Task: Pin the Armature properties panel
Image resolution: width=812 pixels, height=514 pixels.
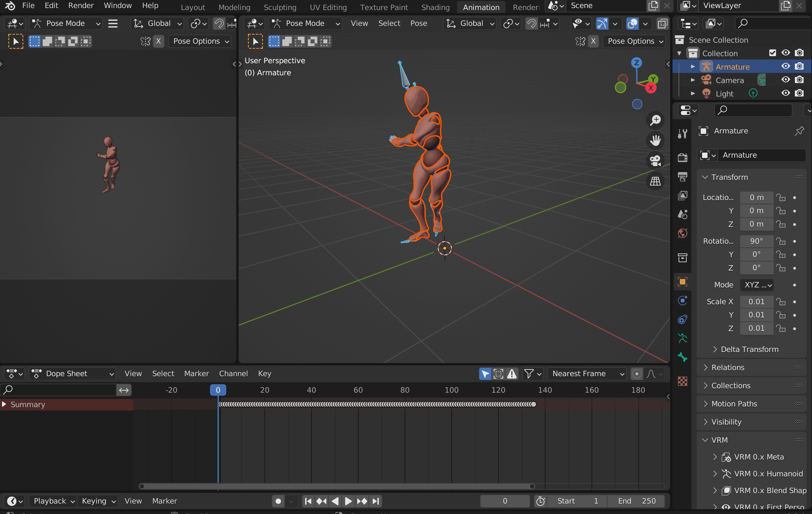Action: click(x=799, y=131)
